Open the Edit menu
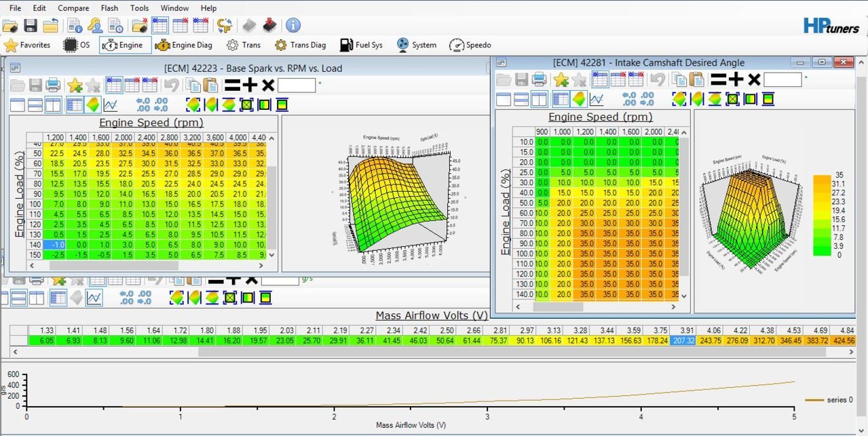Screen dimensions: 868x436 pos(39,8)
